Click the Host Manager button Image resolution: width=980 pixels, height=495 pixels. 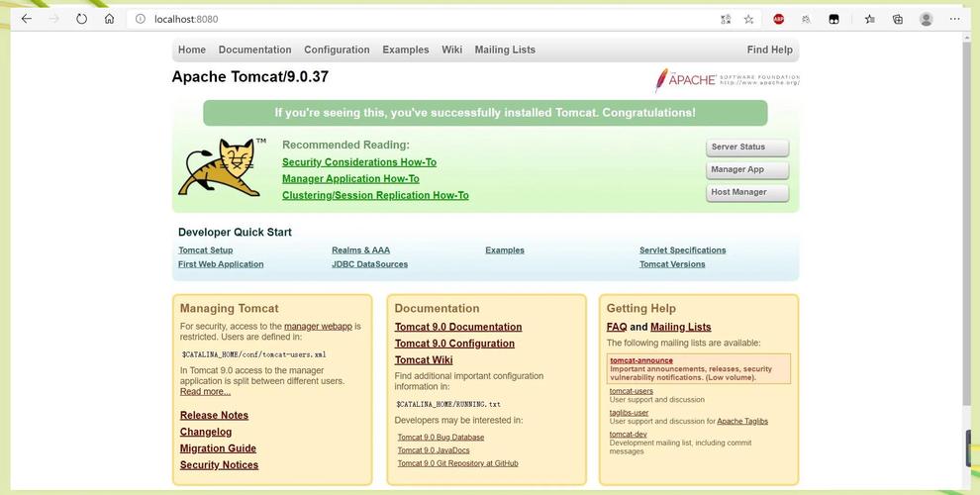[746, 192]
